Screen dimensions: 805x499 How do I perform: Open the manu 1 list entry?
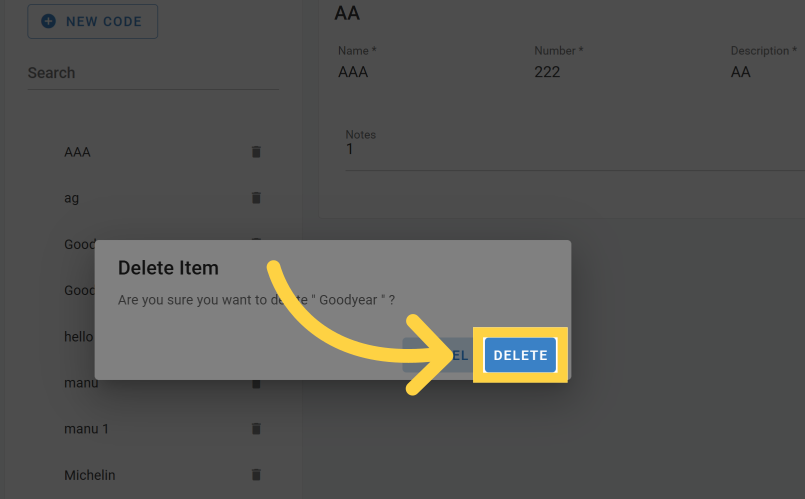pyautogui.click(x=86, y=429)
